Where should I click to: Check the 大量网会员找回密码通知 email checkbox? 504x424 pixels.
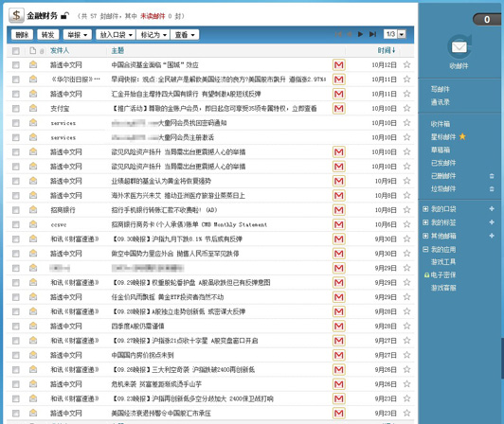[15, 123]
